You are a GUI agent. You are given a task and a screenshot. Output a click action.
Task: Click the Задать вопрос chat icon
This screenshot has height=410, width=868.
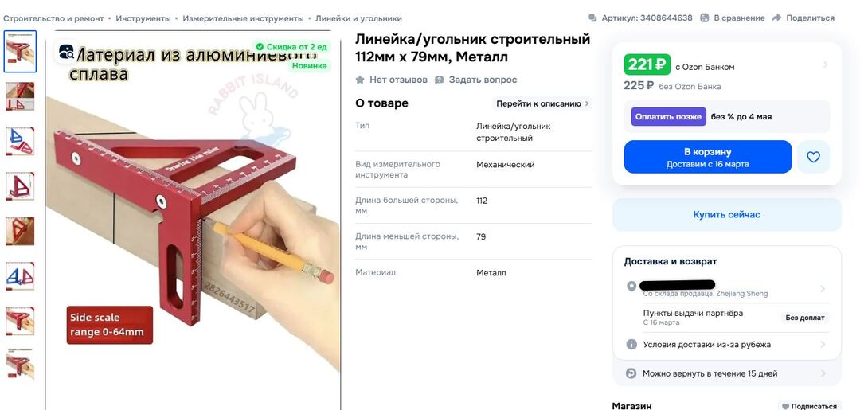click(x=440, y=80)
